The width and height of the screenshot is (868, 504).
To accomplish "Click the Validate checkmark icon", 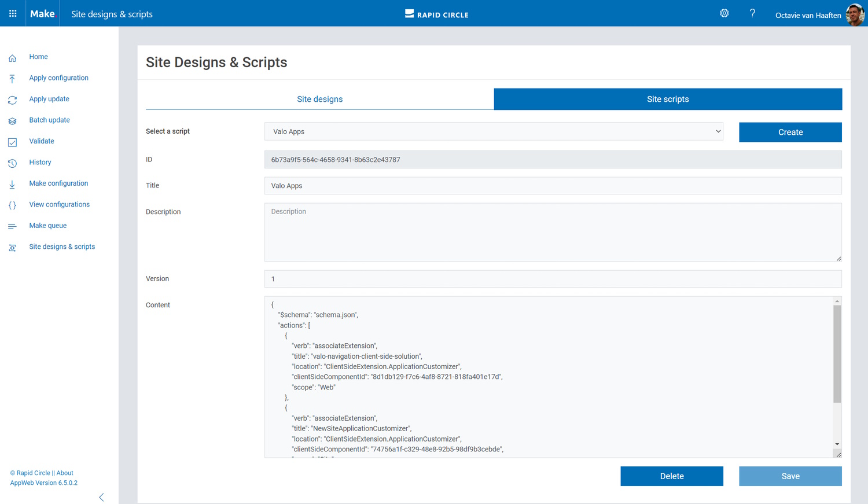I will [x=12, y=142].
